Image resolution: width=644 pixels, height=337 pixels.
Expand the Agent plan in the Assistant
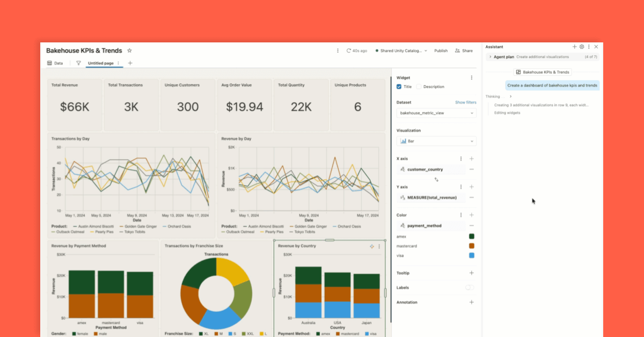point(491,56)
